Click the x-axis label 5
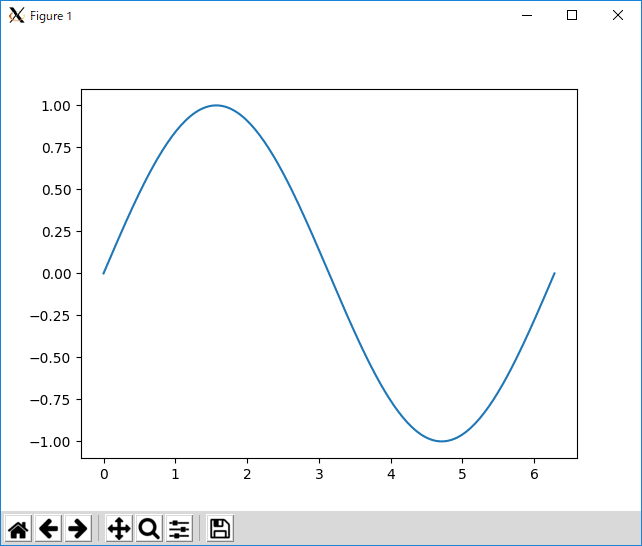This screenshot has width=642, height=546. (x=462, y=474)
